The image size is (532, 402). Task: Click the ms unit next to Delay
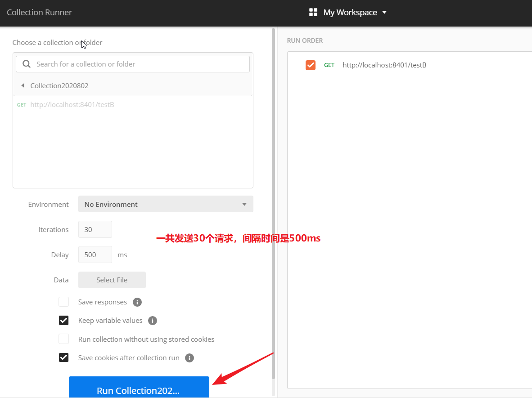pos(122,255)
